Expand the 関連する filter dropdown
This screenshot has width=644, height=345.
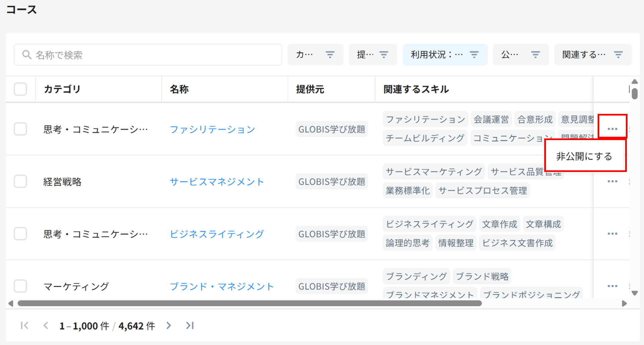coord(592,54)
